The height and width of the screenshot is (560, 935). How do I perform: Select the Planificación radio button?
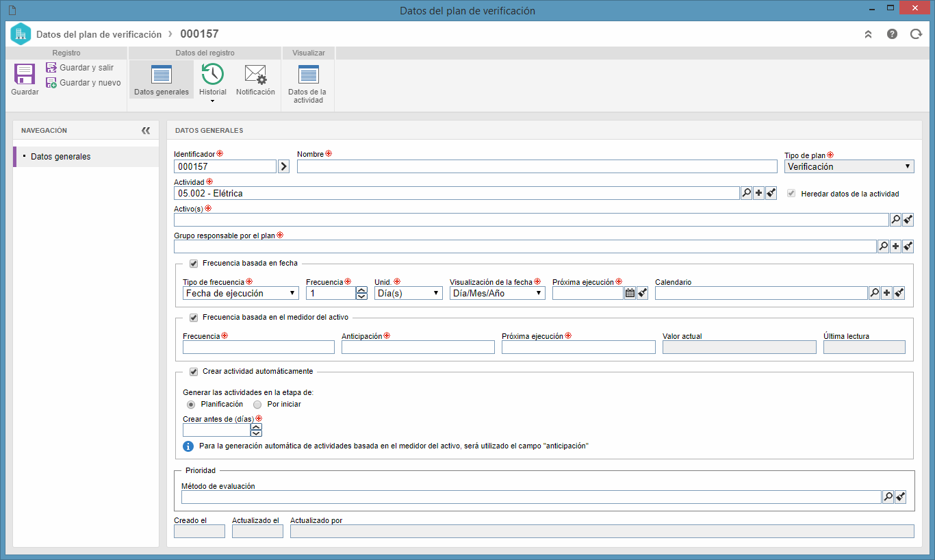click(x=191, y=405)
